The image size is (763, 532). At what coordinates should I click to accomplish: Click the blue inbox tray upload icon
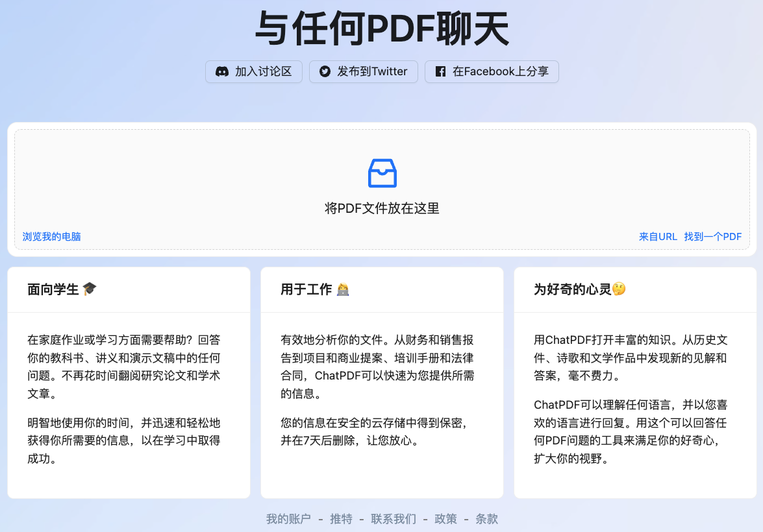click(382, 173)
